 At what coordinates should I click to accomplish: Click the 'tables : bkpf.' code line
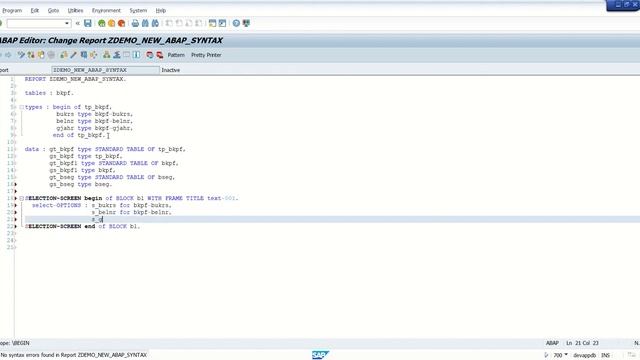49,93
